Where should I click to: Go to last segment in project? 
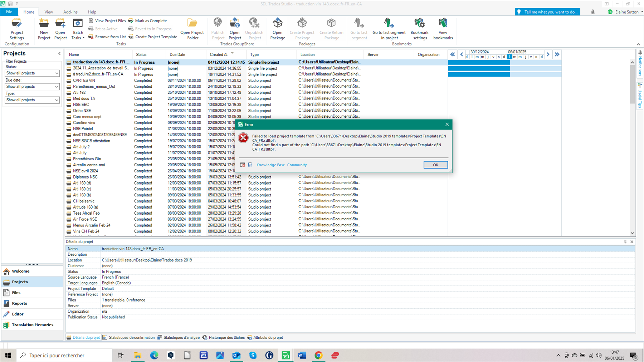click(x=389, y=29)
